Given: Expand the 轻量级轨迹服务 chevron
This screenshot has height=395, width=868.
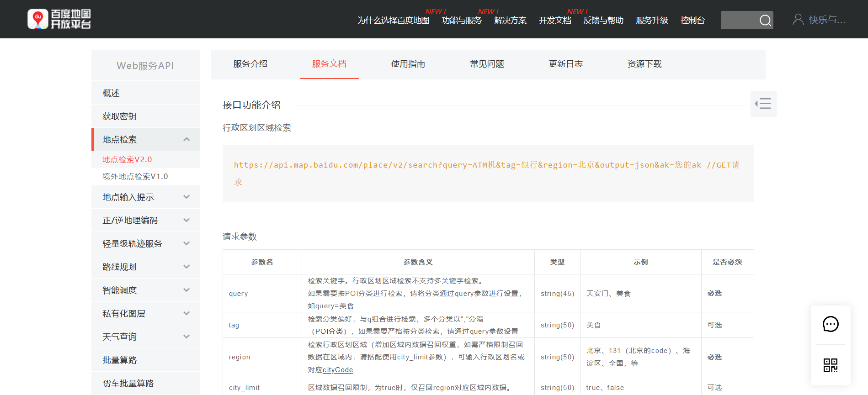Looking at the screenshot, I should tap(186, 243).
